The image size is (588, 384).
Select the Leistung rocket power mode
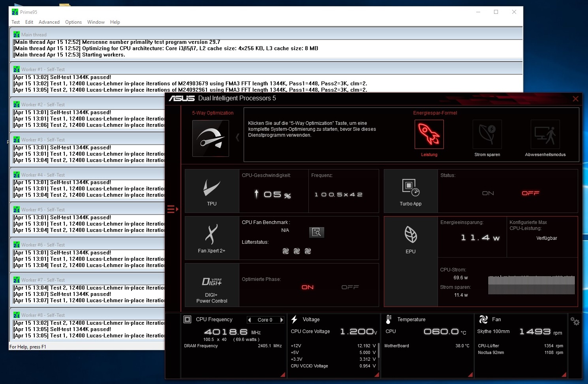click(x=429, y=134)
